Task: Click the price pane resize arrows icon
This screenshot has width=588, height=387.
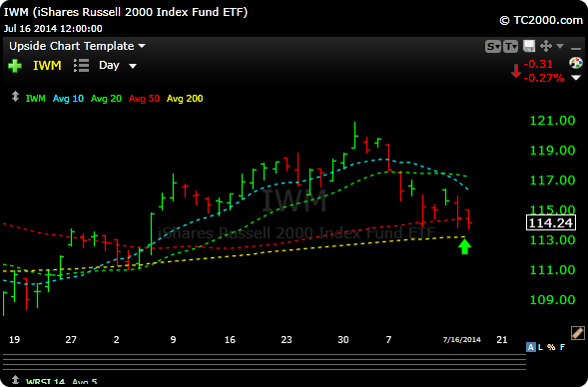Action: click(15, 97)
